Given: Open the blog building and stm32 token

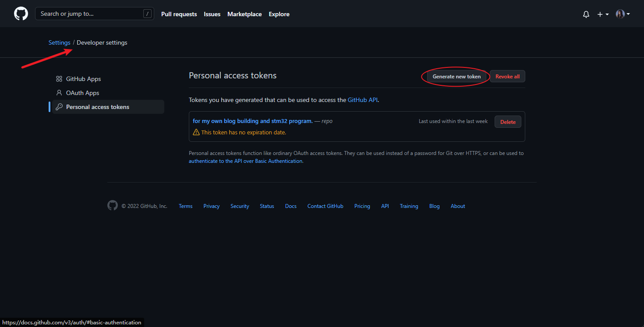Looking at the screenshot, I should [253, 121].
